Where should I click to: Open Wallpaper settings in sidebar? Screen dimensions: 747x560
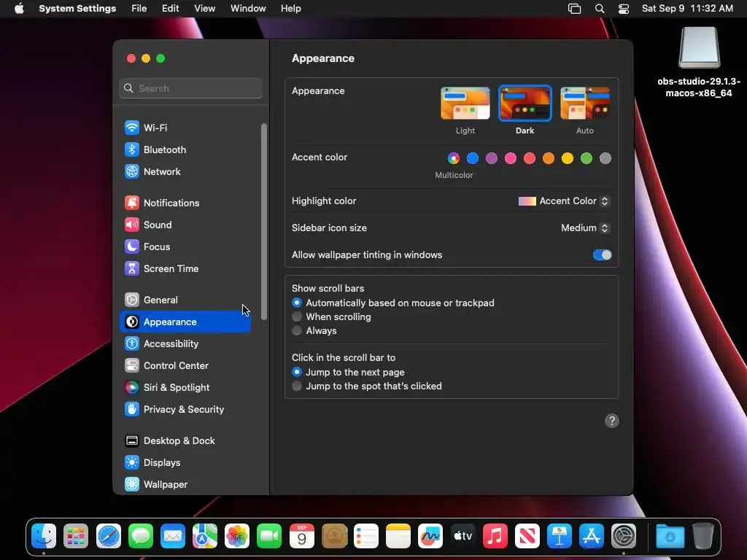coord(185,485)
